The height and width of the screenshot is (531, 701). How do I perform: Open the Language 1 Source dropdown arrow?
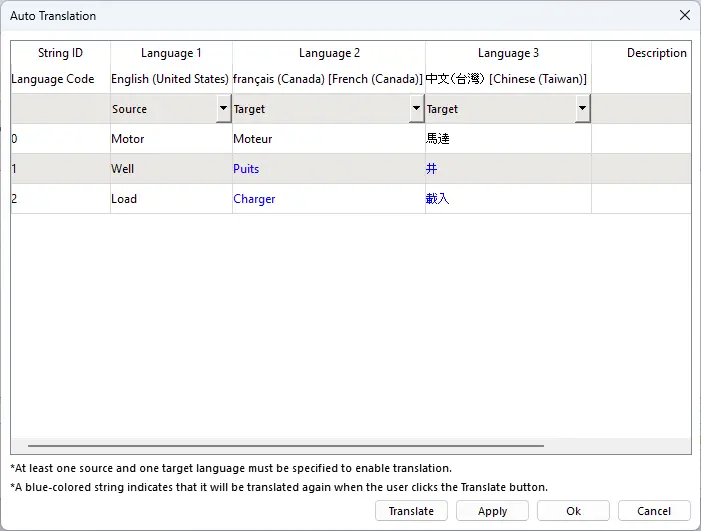[224, 109]
